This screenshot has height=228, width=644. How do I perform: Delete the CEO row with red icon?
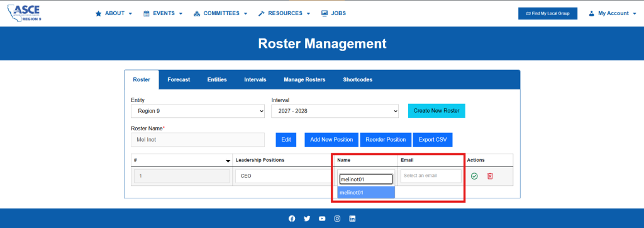490,176
